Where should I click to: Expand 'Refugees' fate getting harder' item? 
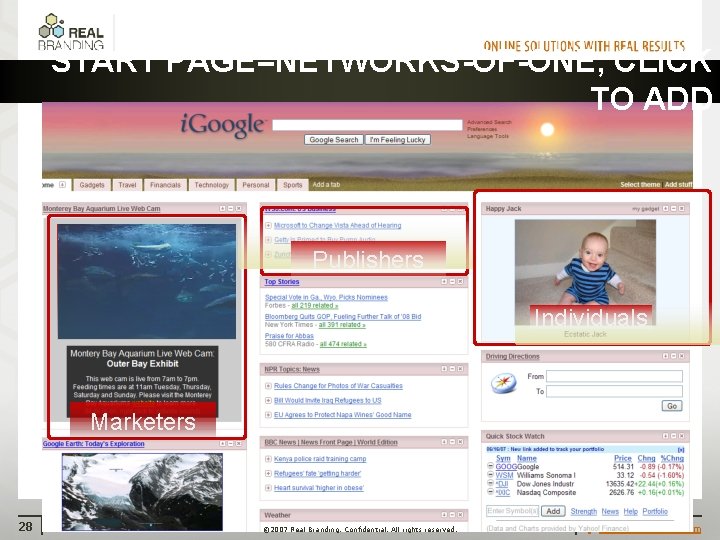[268, 473]
